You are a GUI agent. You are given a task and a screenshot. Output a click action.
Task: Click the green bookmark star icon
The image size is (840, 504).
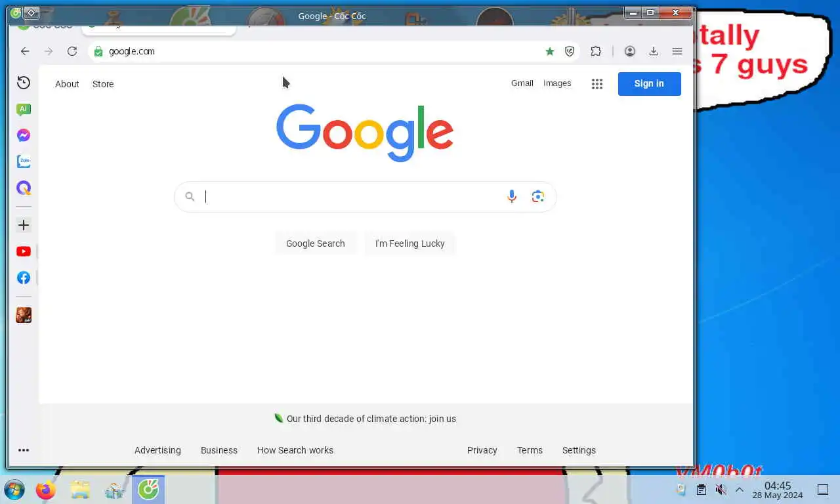550,51
